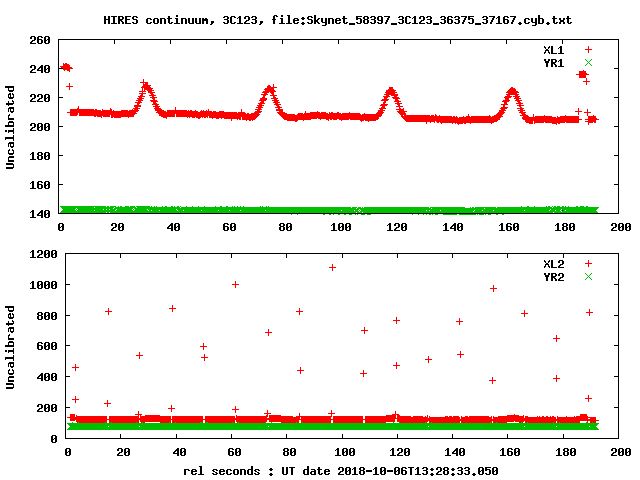Click the 'rel seconds : UT date' axis label

tap(340, 471)
